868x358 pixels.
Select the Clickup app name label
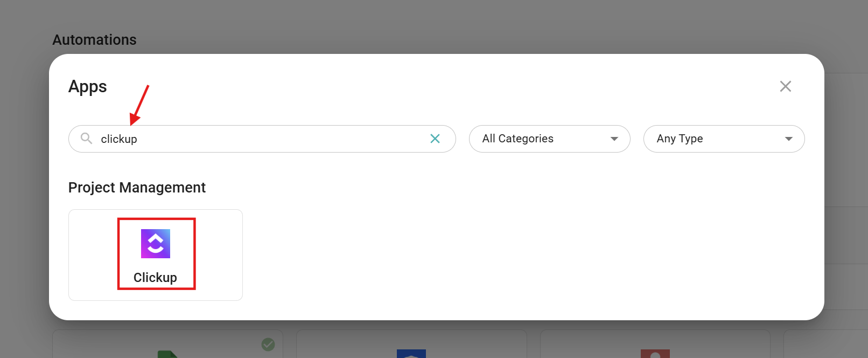155,278
